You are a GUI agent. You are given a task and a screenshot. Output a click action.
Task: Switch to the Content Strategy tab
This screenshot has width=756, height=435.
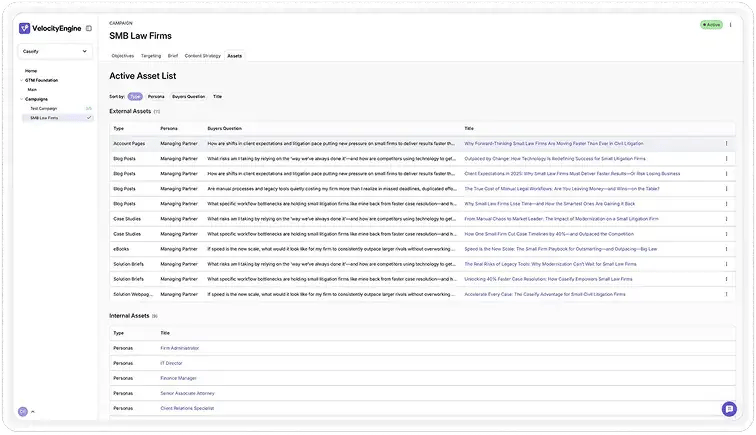click(203, 56)
